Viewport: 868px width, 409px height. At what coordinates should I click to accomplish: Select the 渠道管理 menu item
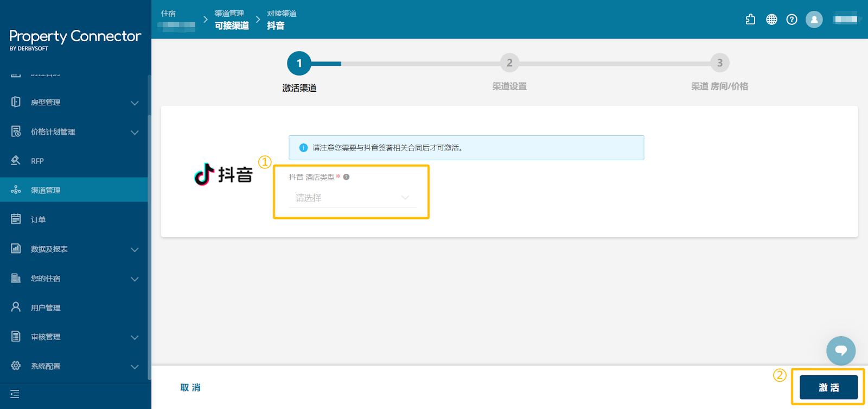(x=74, y=190)
